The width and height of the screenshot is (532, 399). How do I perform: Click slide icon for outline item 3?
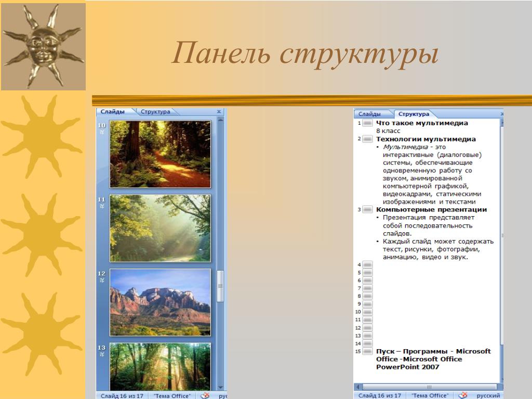point(367,209)
